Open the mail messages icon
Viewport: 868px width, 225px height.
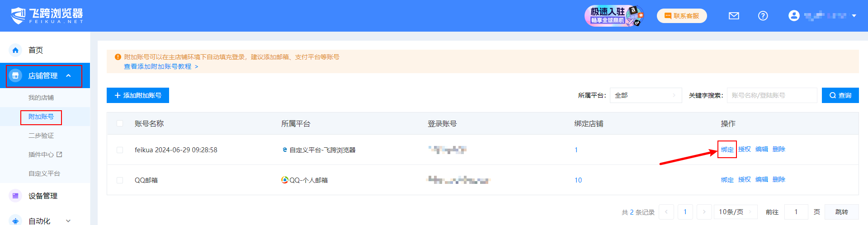[734, 16]
